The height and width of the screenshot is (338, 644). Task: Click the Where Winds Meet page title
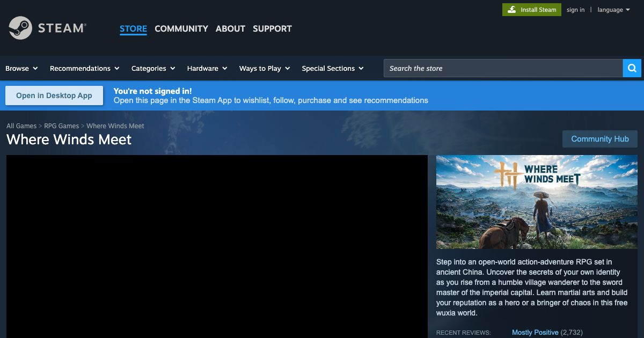69,139
